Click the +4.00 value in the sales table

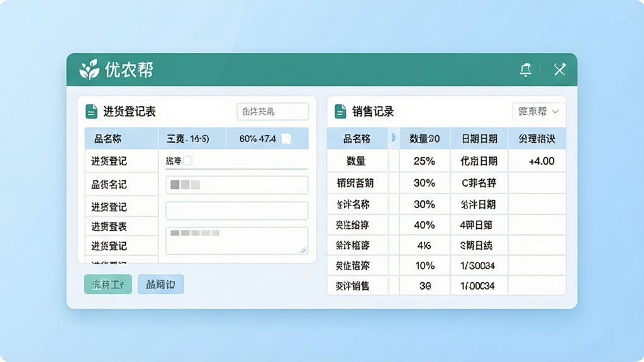tap(541, 161)
